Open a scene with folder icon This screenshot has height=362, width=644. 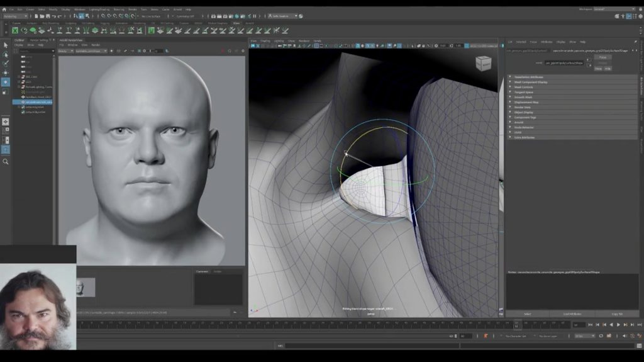(x=42, y=16)
